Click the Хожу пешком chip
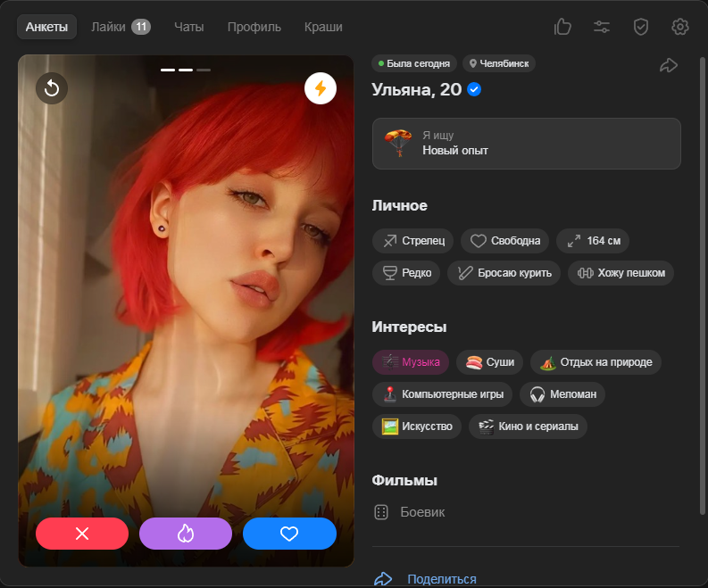Screen dimensions: 708x588 coord(621,272)
